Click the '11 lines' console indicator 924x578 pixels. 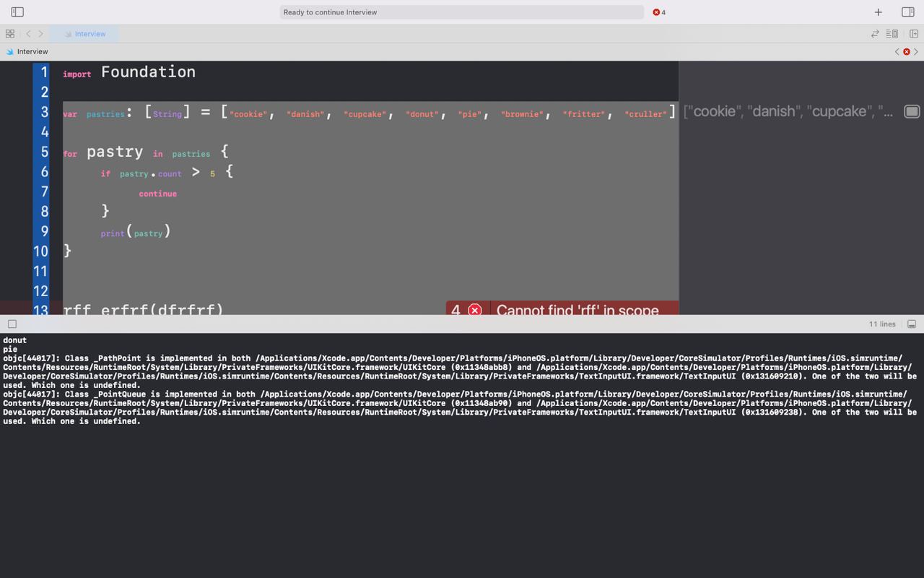882,324
